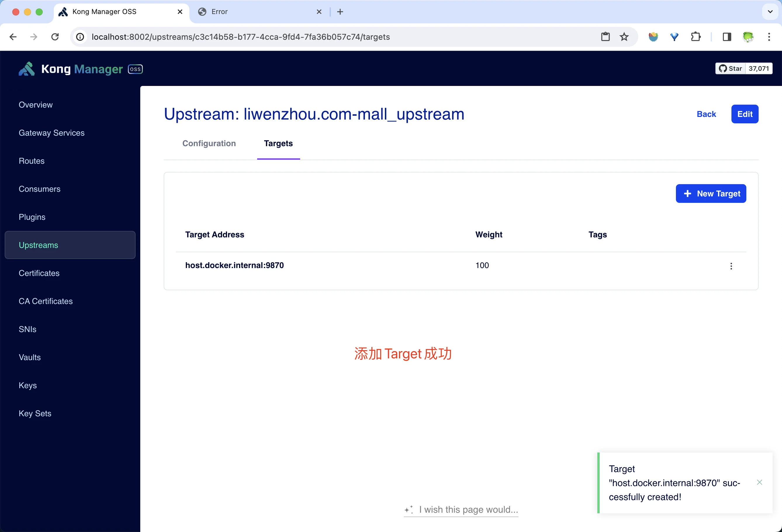The image size is (782, 532).
Task: Switch to the Error browser tab
Action: click(x=256, y=12)
